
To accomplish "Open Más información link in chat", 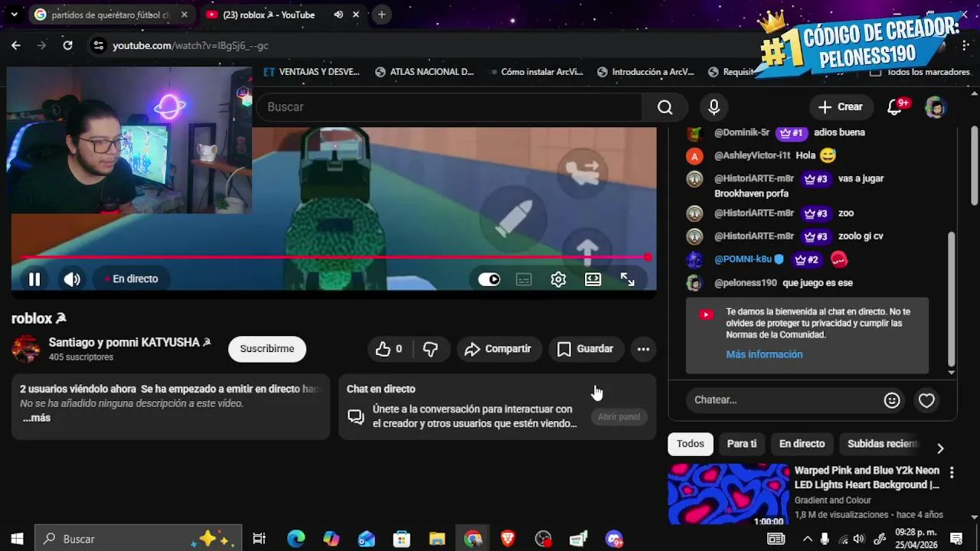I will [x=764, y=354].
